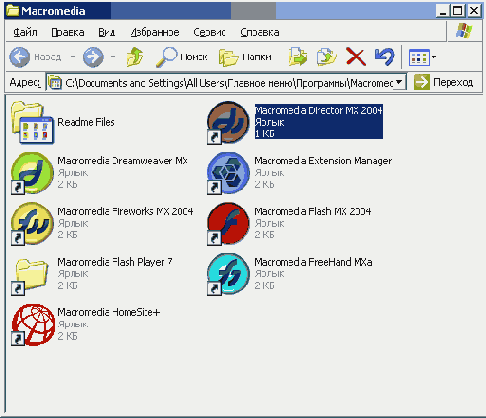Click the address bar path field

point(226,82)
